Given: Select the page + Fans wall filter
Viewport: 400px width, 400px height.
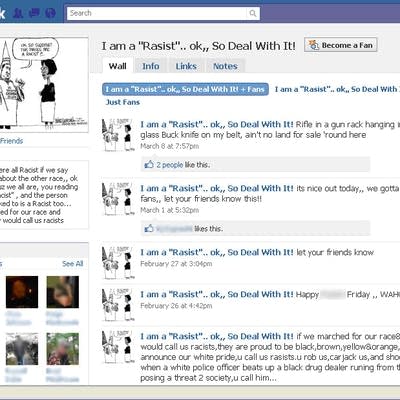Looking at the screenshot, I should 185,89.
